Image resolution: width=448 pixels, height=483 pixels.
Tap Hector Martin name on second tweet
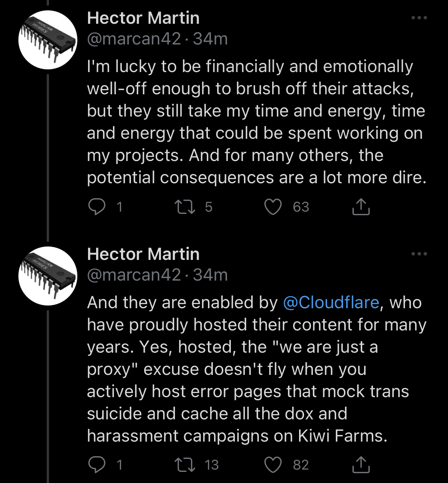click(143, 254)
